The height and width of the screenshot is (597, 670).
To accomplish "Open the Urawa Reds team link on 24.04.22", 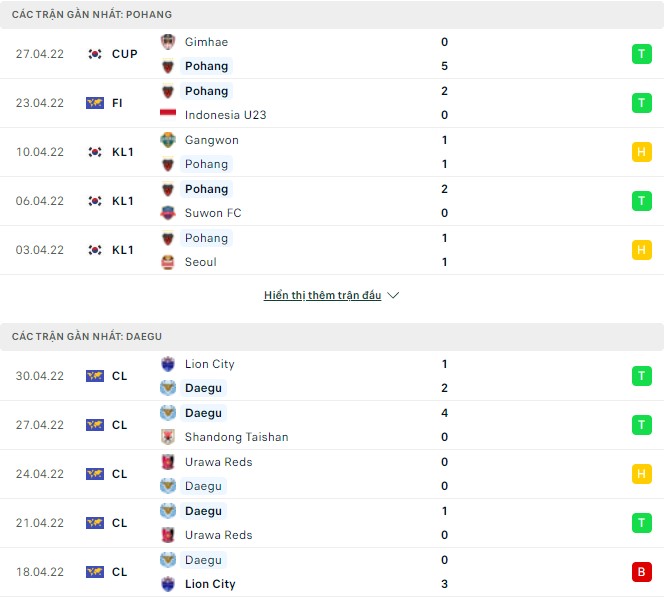I will pyautogui.click(x=218, y=462).
